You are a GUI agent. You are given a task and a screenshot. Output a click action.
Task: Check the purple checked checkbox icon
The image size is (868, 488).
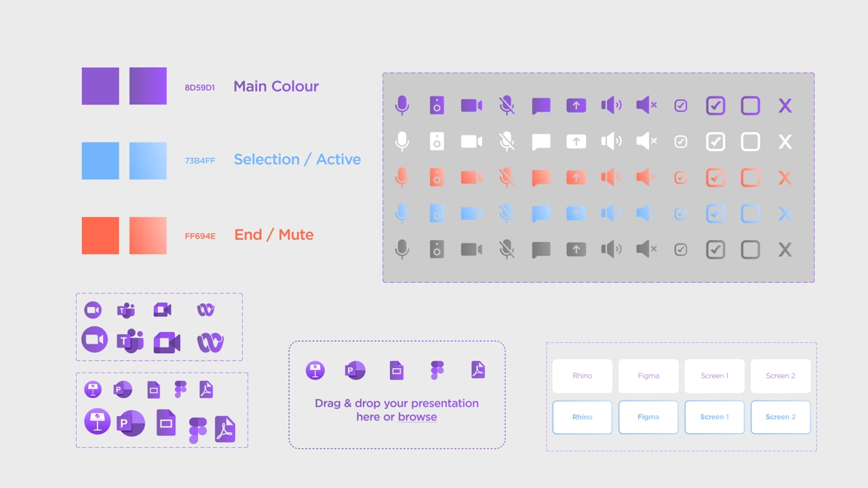click(715, 105)
